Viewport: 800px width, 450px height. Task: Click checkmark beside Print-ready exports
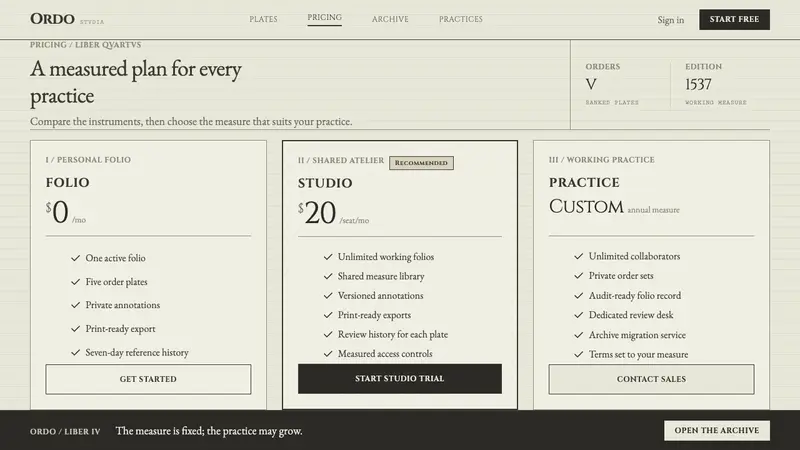click(328, 315)
